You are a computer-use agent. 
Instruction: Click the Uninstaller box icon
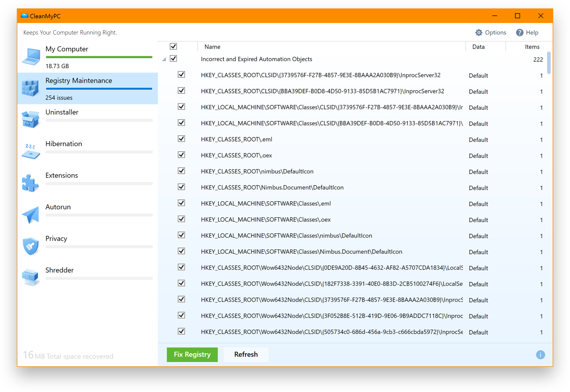[31, 119]
